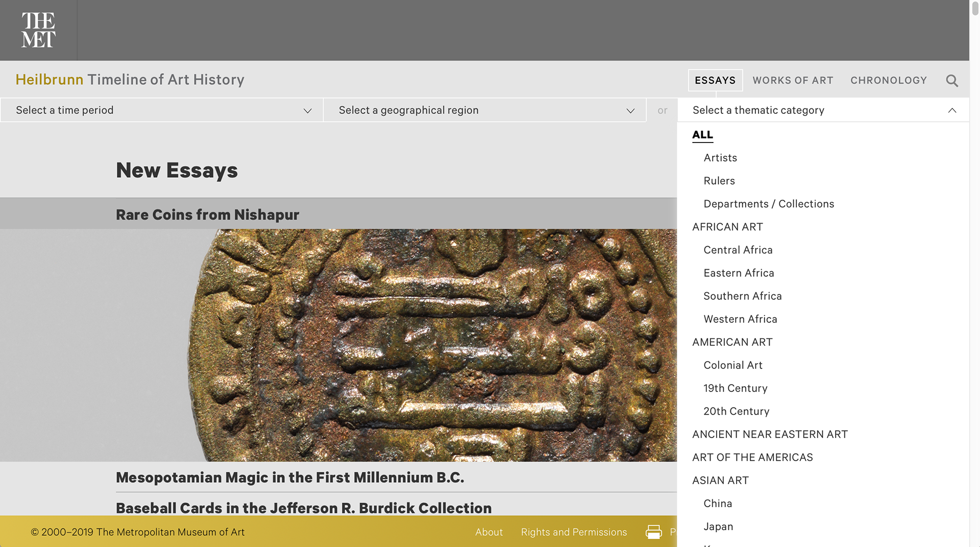Choose Western Africa subcategory

740,319
